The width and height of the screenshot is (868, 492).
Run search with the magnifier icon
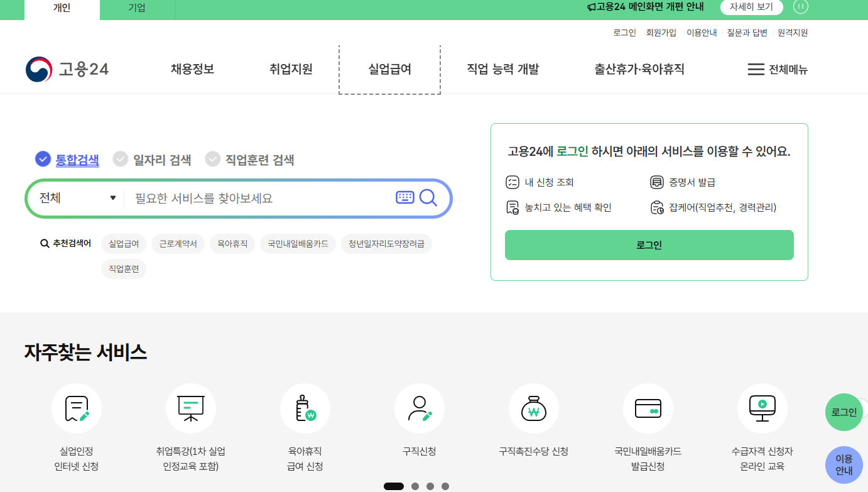point(429,198)
